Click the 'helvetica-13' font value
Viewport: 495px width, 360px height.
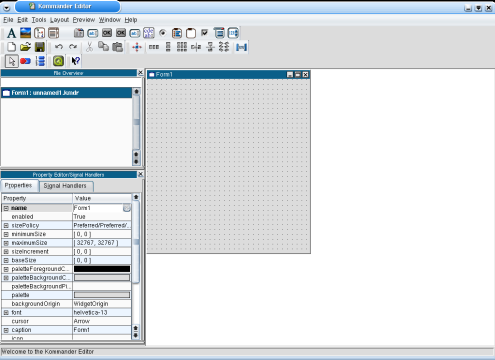[90, 313]
